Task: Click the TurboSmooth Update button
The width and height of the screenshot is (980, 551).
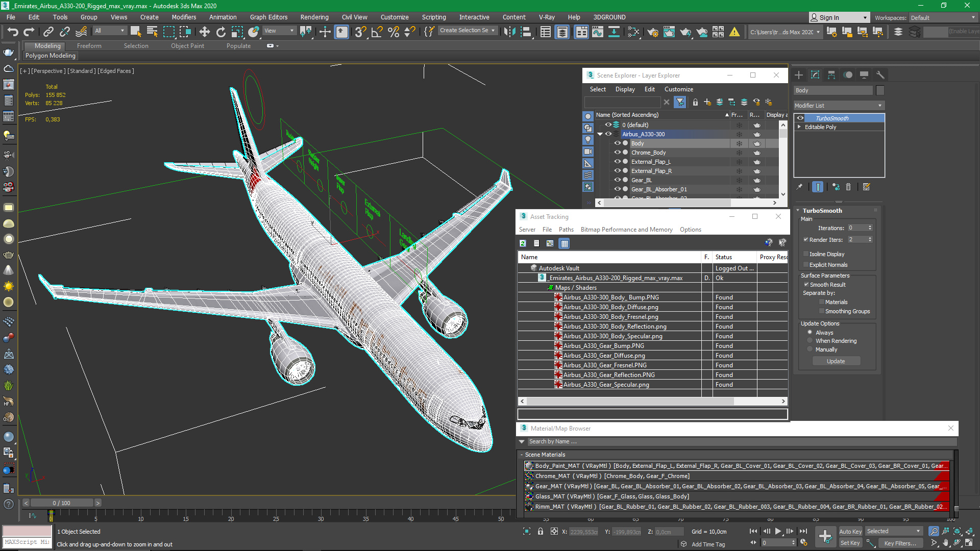Action: pos(836,361)
